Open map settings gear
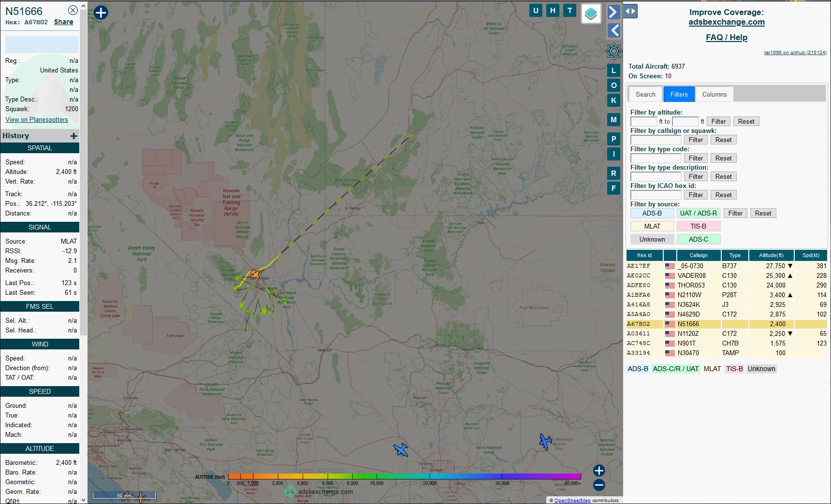831x504 pixels. (x=613, y=51)
